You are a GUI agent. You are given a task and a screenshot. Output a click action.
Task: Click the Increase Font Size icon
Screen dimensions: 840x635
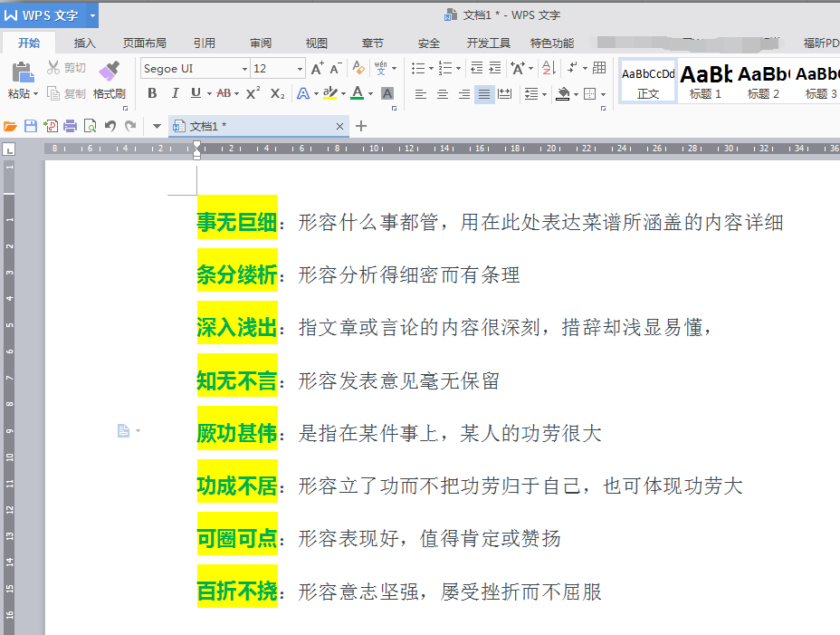[x=317, y=68]
